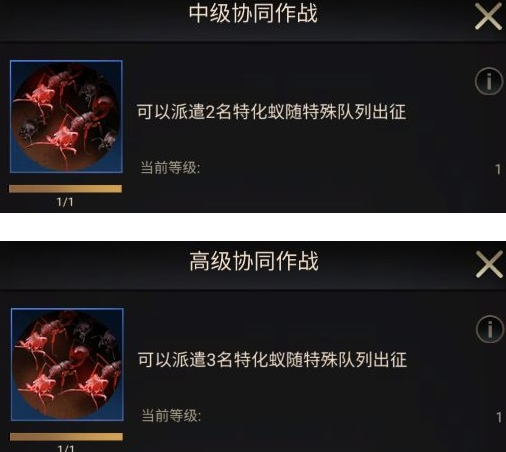Screen dimensions: 506x452
Task: Open info icon in 高级协同作战 panel
Action: click(489, 329)
